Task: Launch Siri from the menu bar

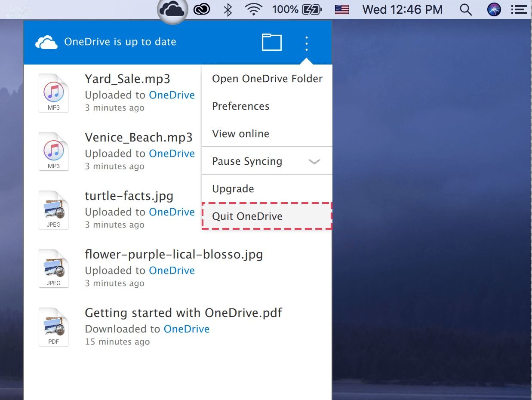Action: click(x=494, y=9)
